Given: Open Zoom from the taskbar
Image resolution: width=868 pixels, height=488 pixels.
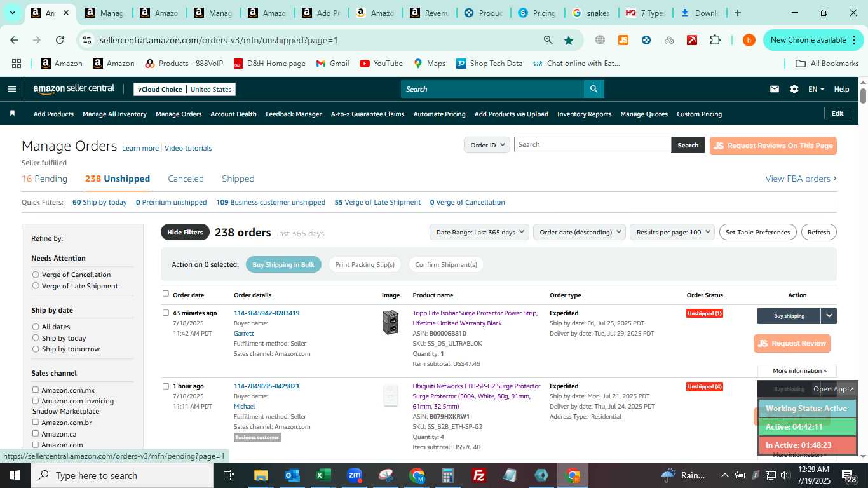Looking at the screenshot, I should [x=354, y=475].
